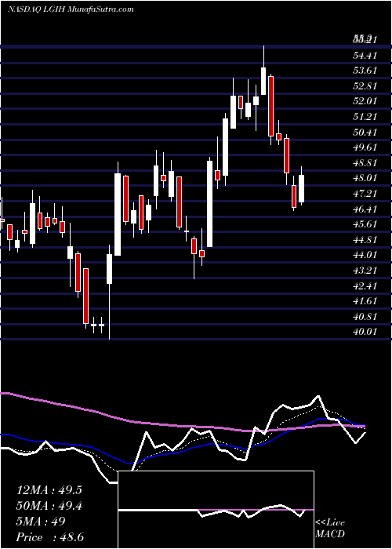Select the 49.61 price level

365,147
